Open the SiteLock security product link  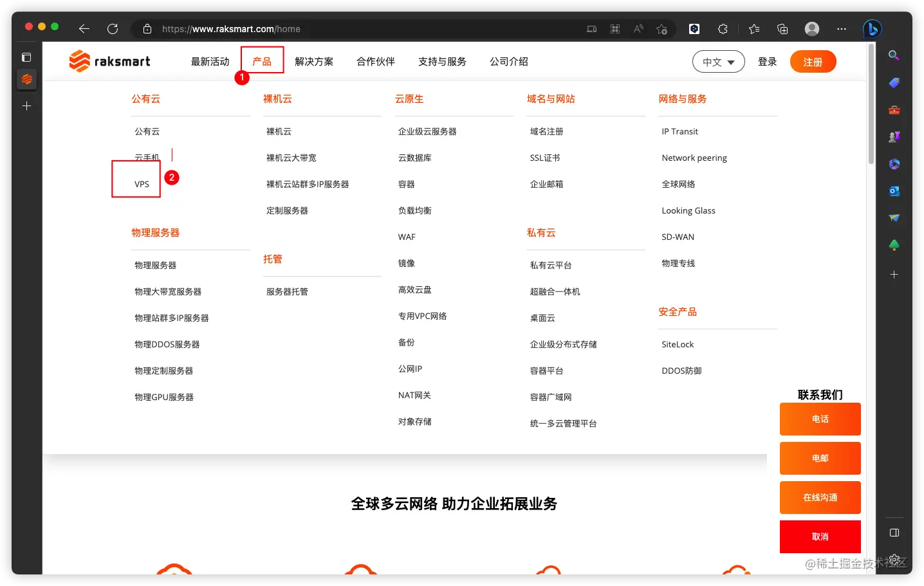point(678,344)
